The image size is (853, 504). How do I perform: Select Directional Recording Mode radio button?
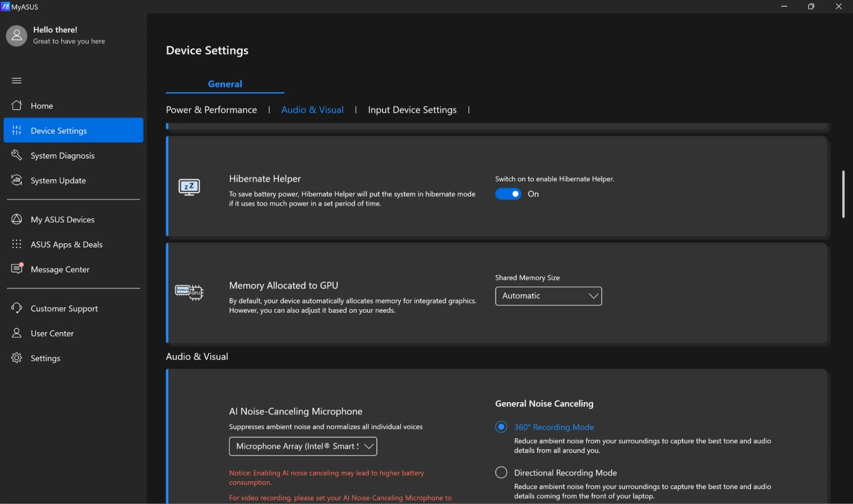[501, 473]
